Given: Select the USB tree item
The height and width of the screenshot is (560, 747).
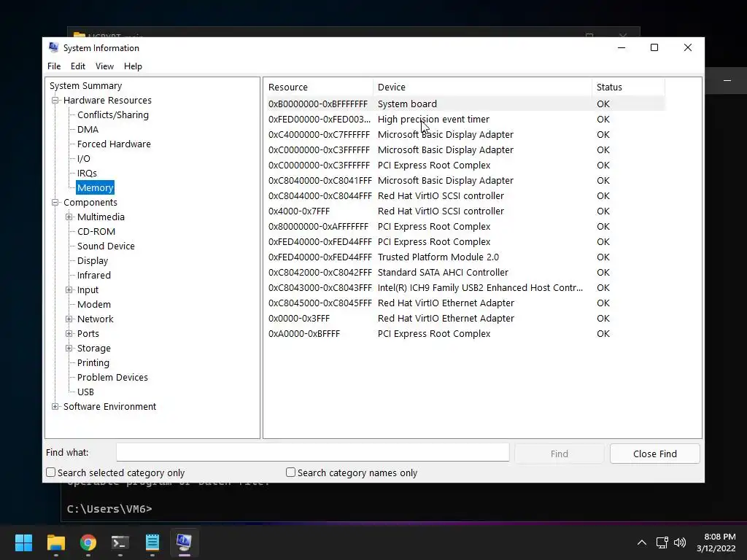Looking at the screenshot, I should point(85,392).
